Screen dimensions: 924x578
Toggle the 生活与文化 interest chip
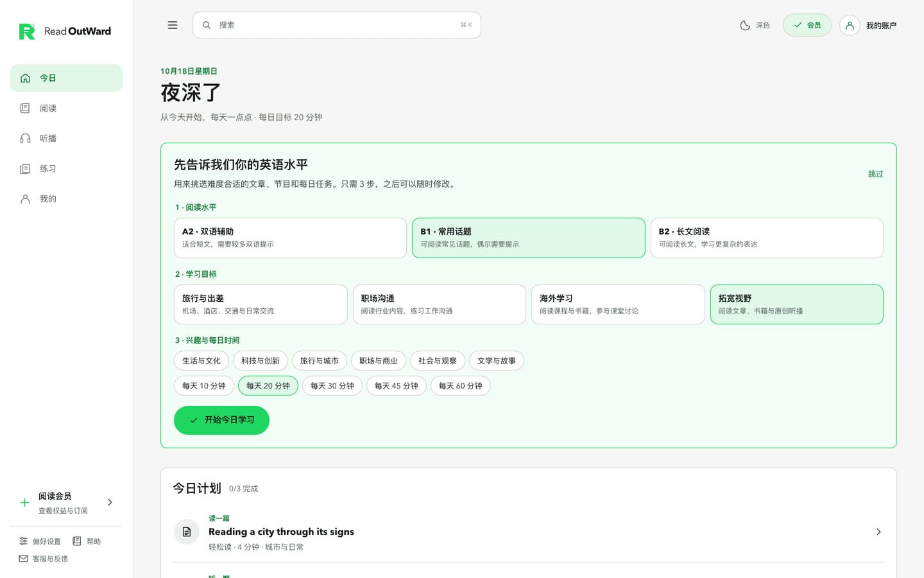(201, 361)
